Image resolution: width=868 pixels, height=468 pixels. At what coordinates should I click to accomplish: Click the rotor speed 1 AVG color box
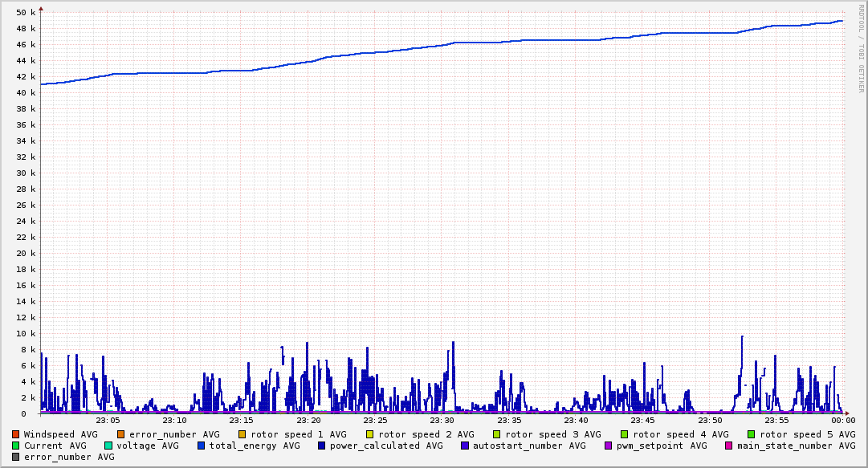point(242,434)
